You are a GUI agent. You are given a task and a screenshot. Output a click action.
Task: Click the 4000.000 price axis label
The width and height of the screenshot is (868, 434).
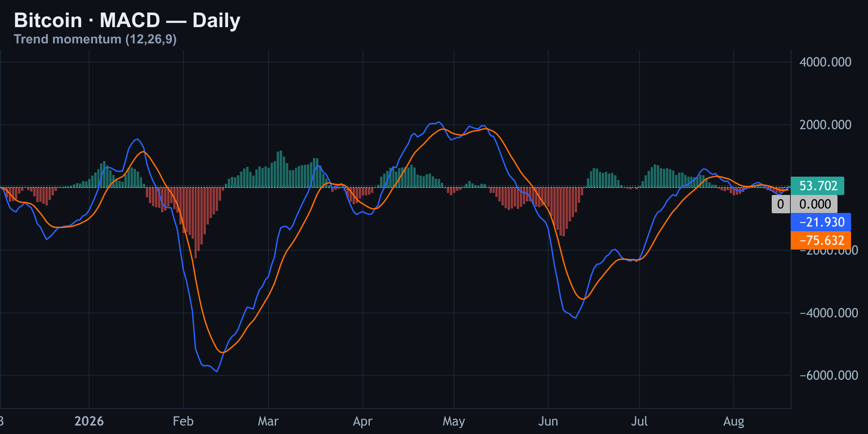[x=825, y=62]
